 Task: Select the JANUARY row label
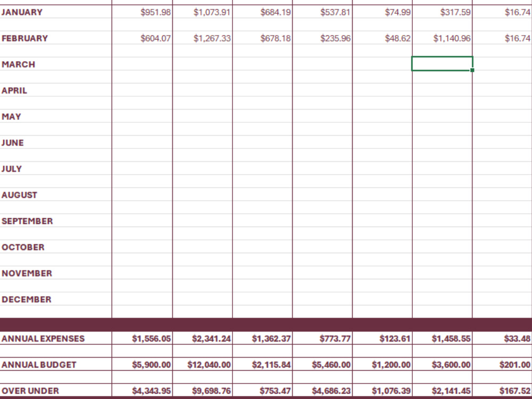(22, 12)
